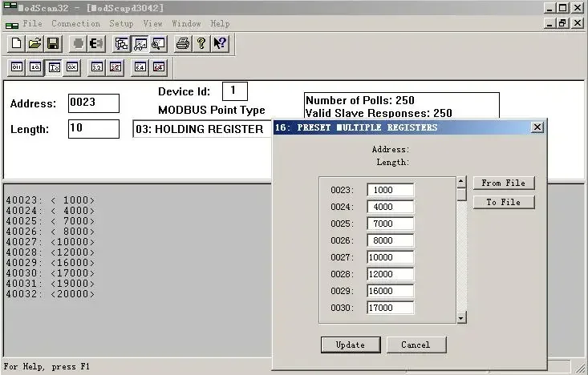588x375 pixels.
Task: Click the scrollbar down arrow in register list
Action: click(461, 317)
